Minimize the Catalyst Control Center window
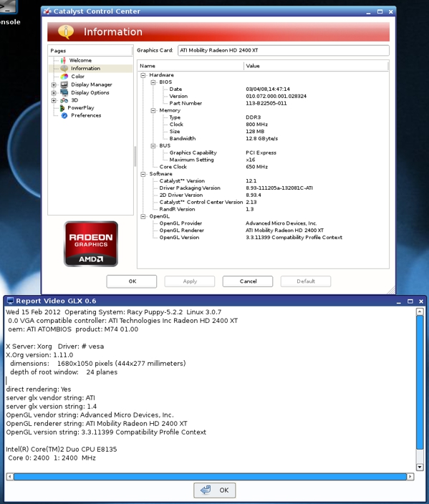 (369, 12)
